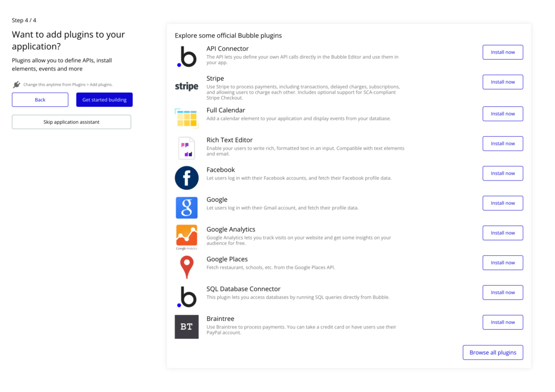This screenshot has height=392, width=555.
Task: Click the Full Calendar title text
Action: 226,110
